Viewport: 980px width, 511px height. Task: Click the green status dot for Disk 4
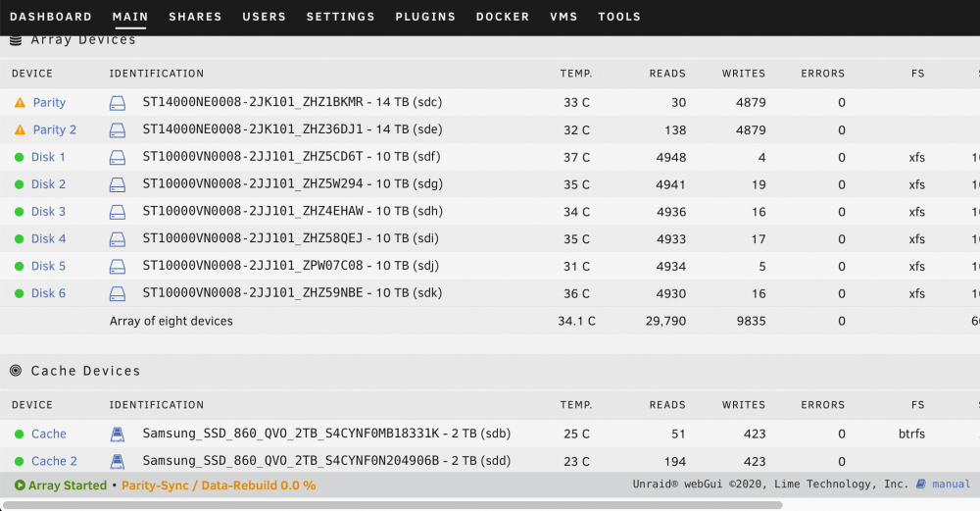click(20, 239)
